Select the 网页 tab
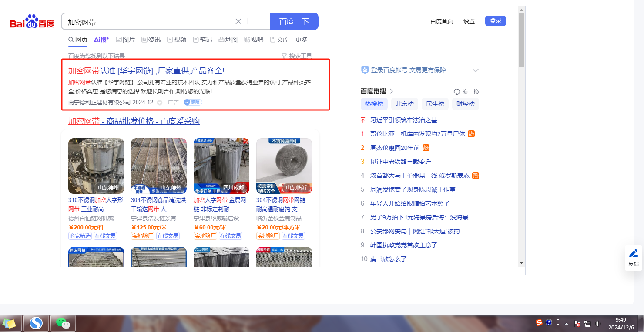The height and width of the screenshot is (332, 644). (78, 40)
